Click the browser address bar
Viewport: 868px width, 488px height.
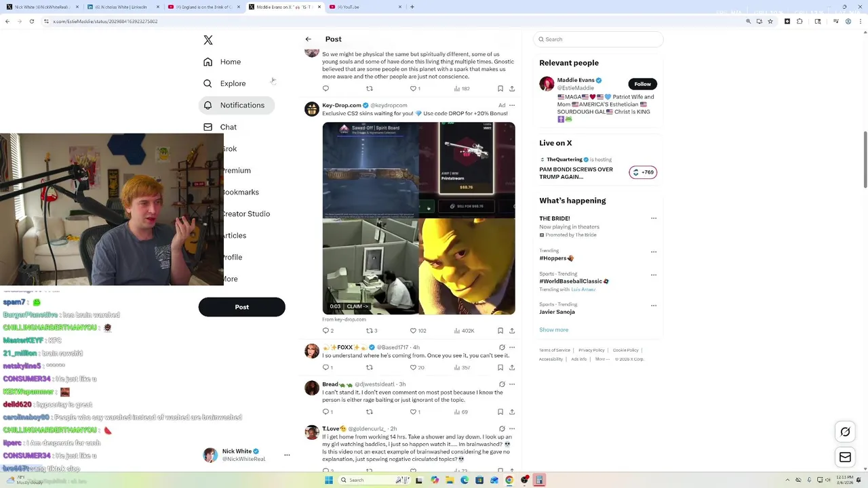[x=393, y=21]
